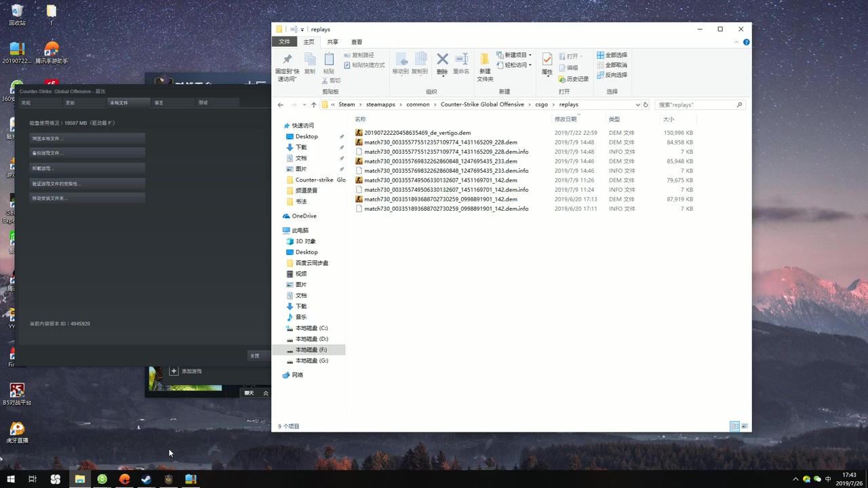This screenshot has height=488, width=868.
Task: Select Quick access (快速访问) in navigation pane
Action: tap(302, 125)
